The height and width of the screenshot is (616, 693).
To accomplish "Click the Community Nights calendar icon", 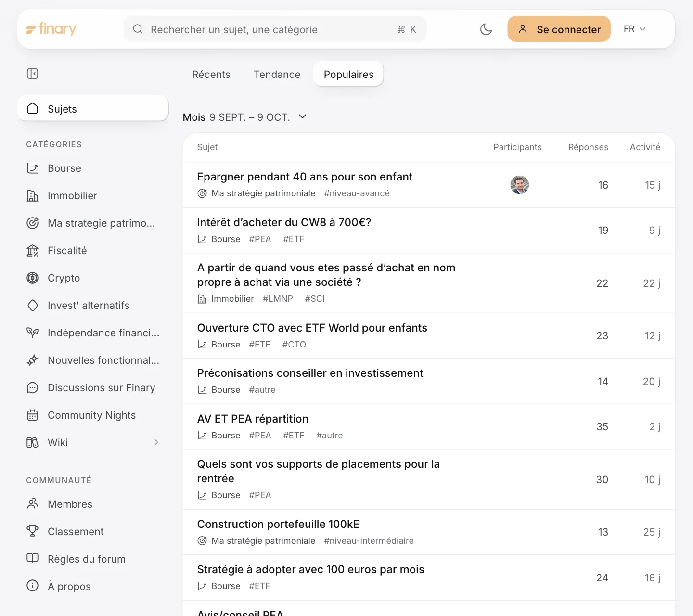I will coord(32,415).
